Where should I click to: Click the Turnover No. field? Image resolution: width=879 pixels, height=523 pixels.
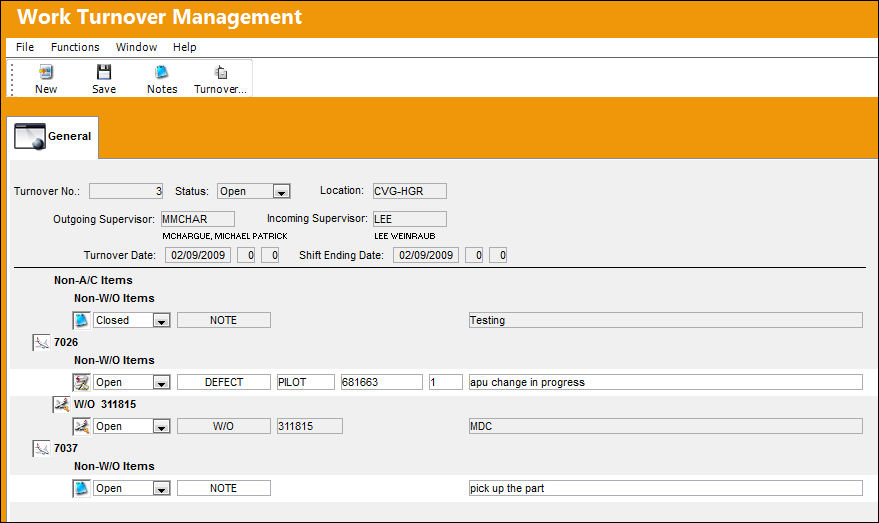point(126,191)
